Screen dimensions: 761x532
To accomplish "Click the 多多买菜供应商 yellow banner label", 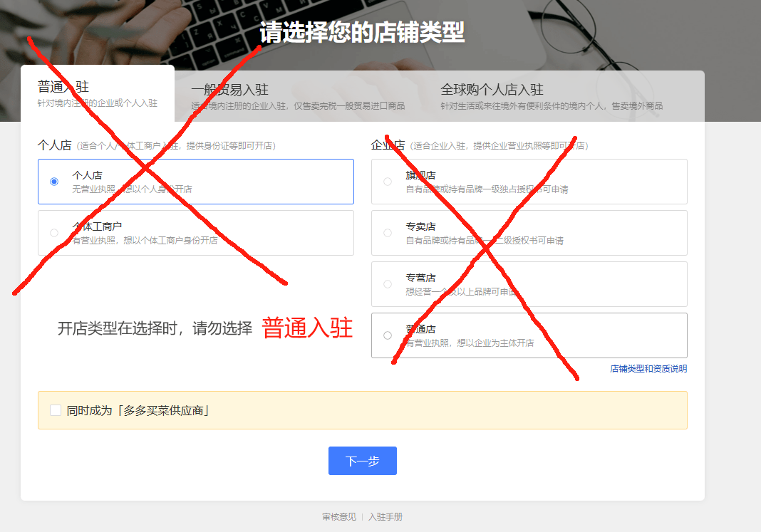I will [138, 411].
